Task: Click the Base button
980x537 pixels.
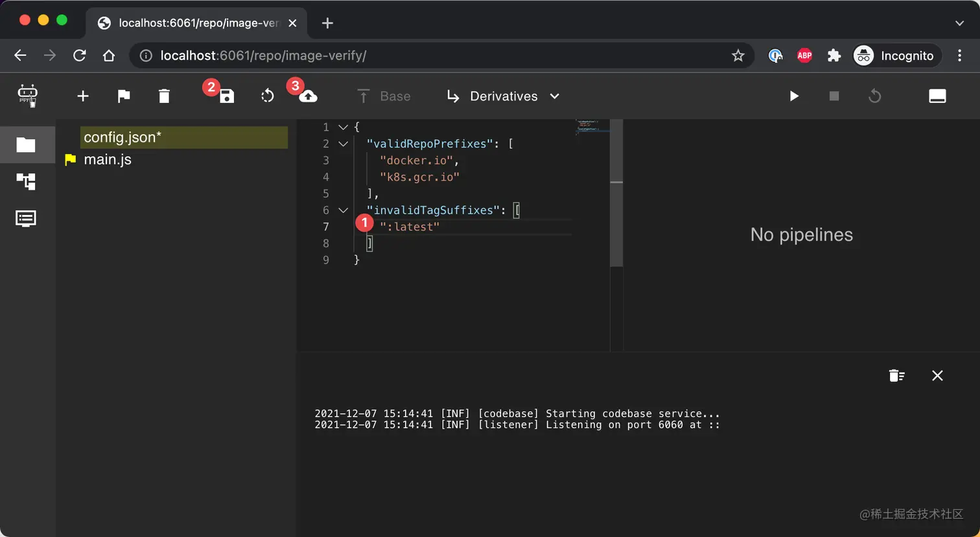Action: coord(384,97)
